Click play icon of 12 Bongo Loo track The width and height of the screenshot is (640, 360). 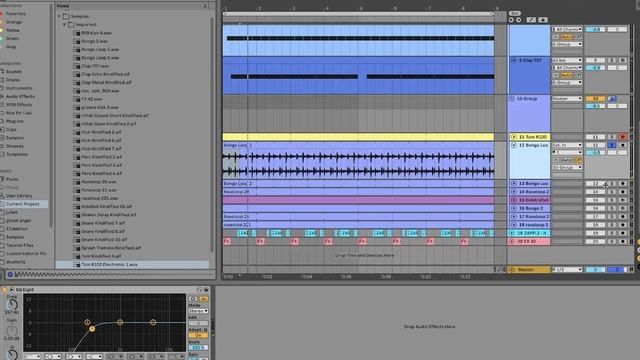coord(514,145)
